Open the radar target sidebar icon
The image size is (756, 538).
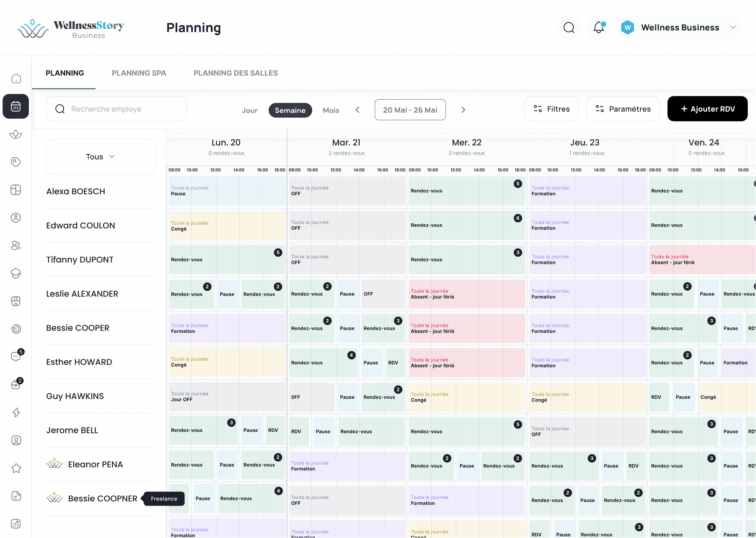(x=16, y=329)
